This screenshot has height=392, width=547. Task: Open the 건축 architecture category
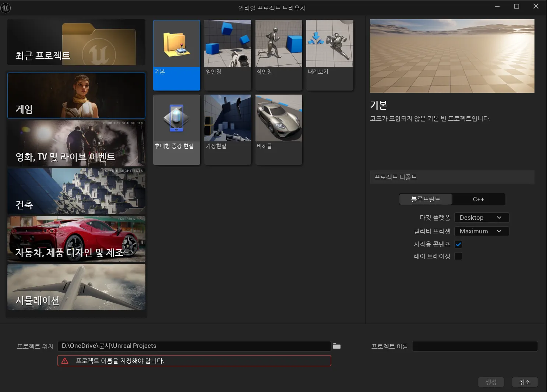76,191
